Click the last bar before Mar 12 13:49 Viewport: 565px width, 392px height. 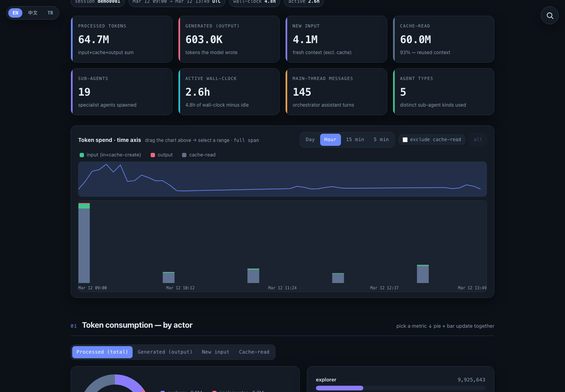tap(423, 274)
